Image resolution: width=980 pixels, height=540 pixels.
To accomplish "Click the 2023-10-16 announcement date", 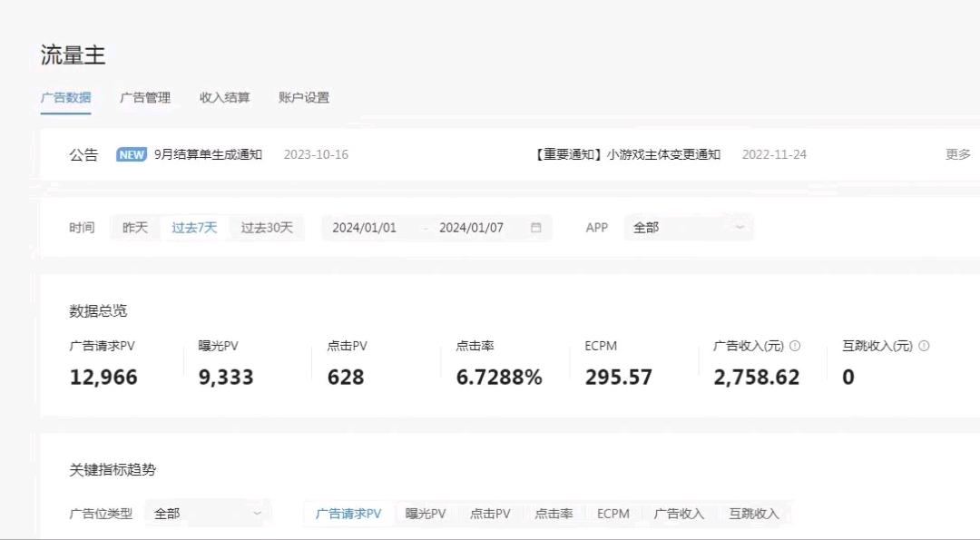I will (316, 154).
